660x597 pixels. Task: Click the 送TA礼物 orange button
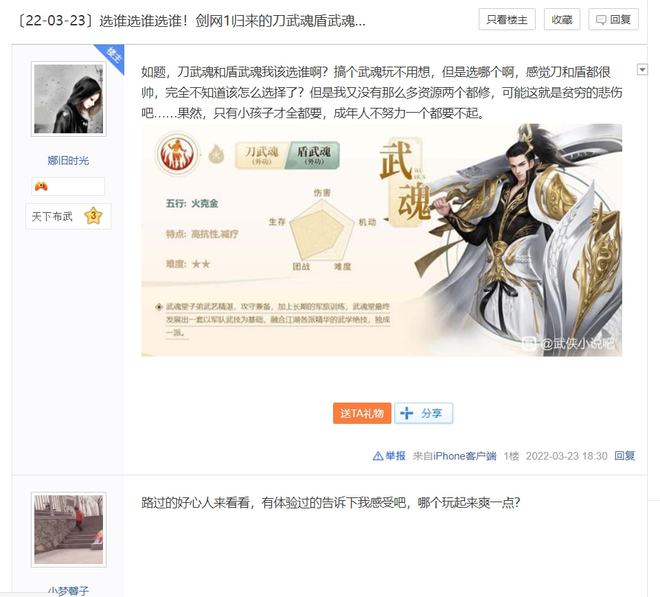point(362,413)
